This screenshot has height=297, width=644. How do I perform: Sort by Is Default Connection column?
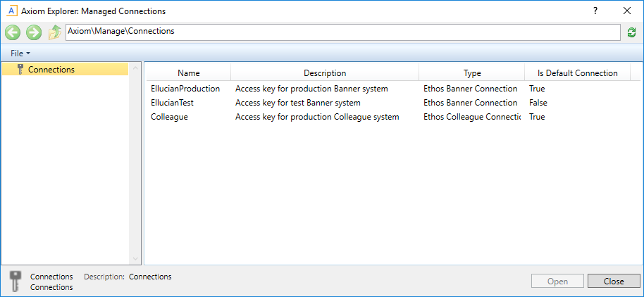tap(577, 73)
